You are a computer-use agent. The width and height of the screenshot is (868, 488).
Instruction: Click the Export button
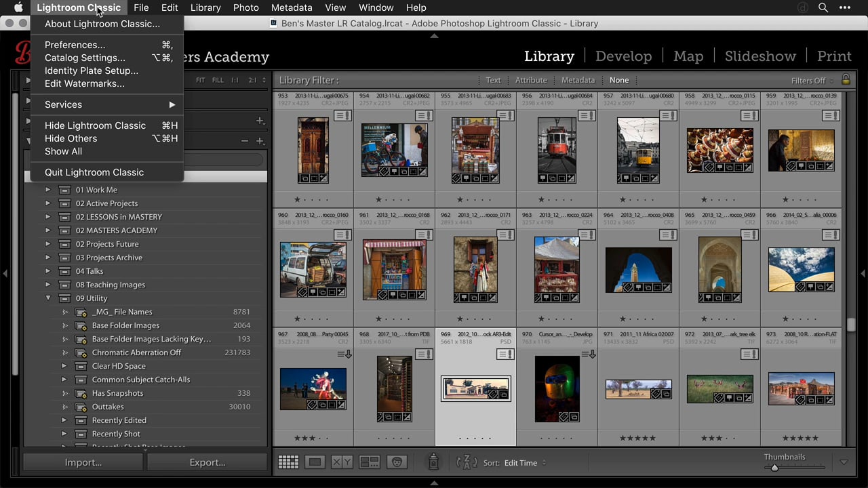(x=207, y=462)
